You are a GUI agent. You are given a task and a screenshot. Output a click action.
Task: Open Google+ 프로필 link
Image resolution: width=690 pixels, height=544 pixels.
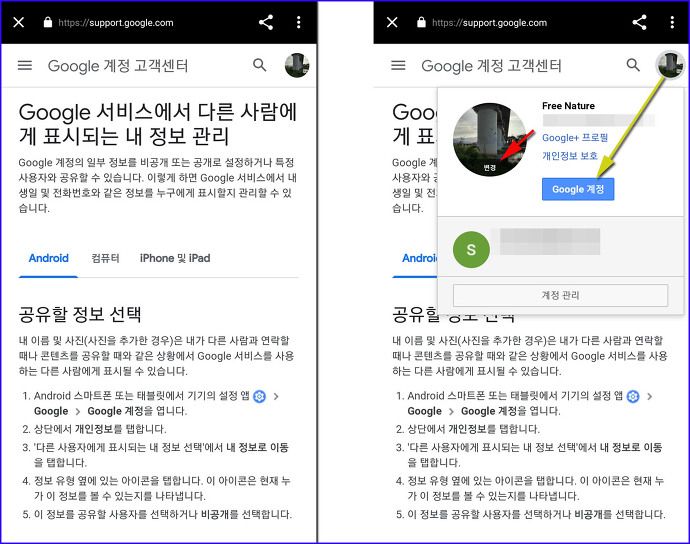(x=575, y=138)
